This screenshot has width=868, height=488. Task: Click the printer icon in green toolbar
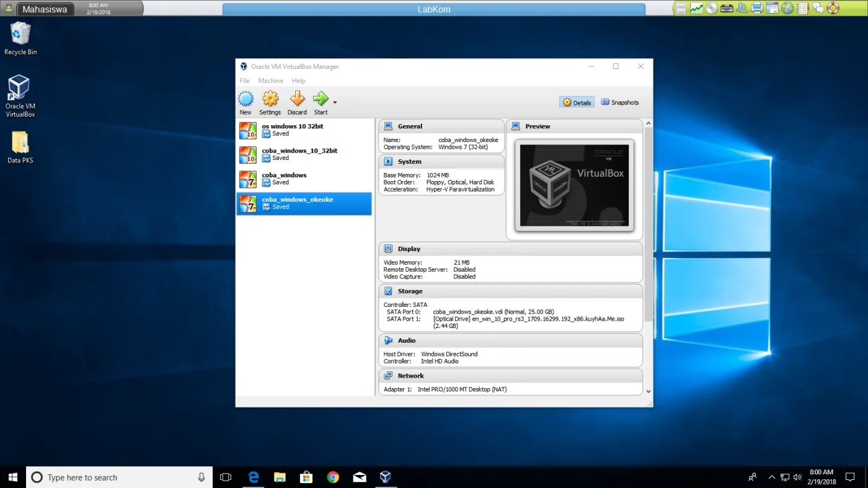757,9
